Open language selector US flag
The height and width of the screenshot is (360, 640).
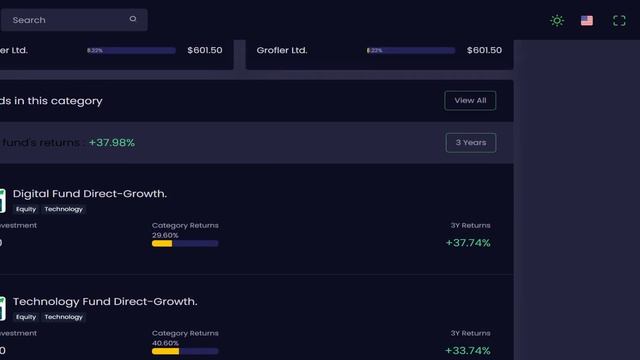pyautogui.click(x=587, y=20)
